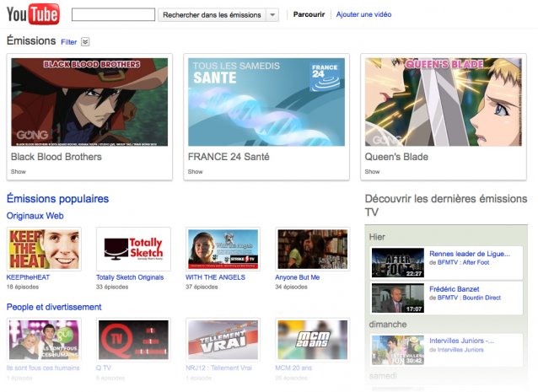This screenshot has height=392, width=538.
Task: Click '33 épisodes' text
Action: pos(112,287)
